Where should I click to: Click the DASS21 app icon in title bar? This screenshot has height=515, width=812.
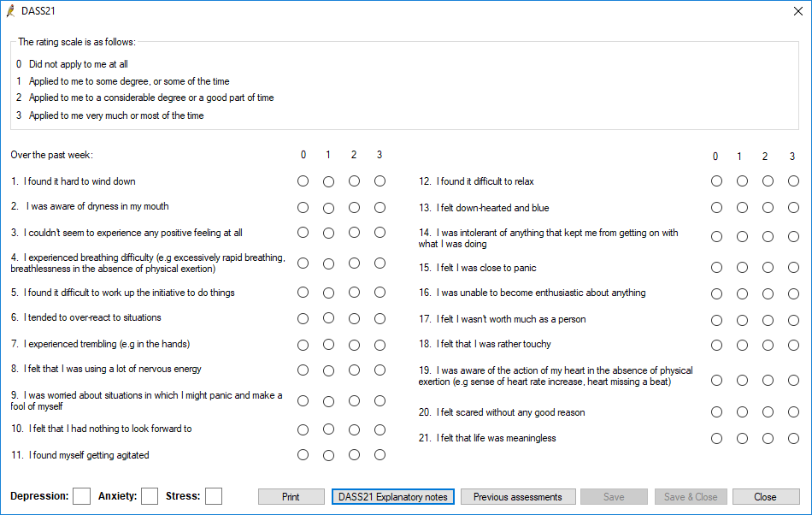coord(10,11)
